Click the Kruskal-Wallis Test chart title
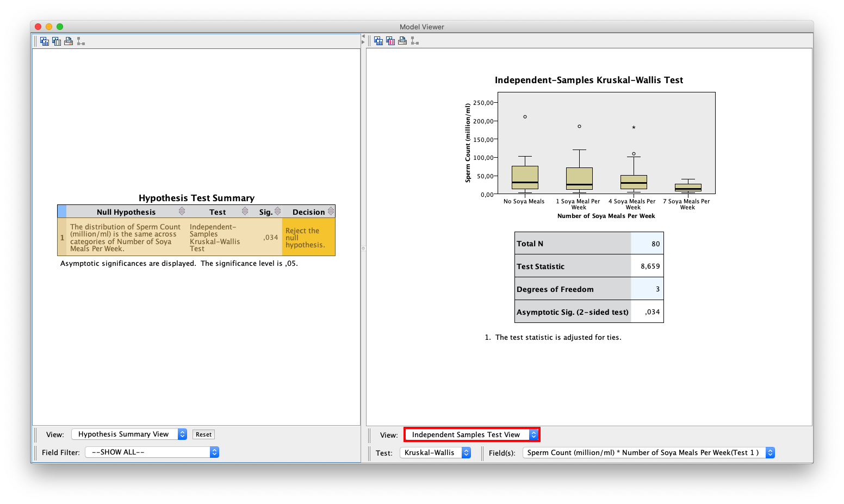The height and width of the screenshot is (504, 844). coord(588,80)
